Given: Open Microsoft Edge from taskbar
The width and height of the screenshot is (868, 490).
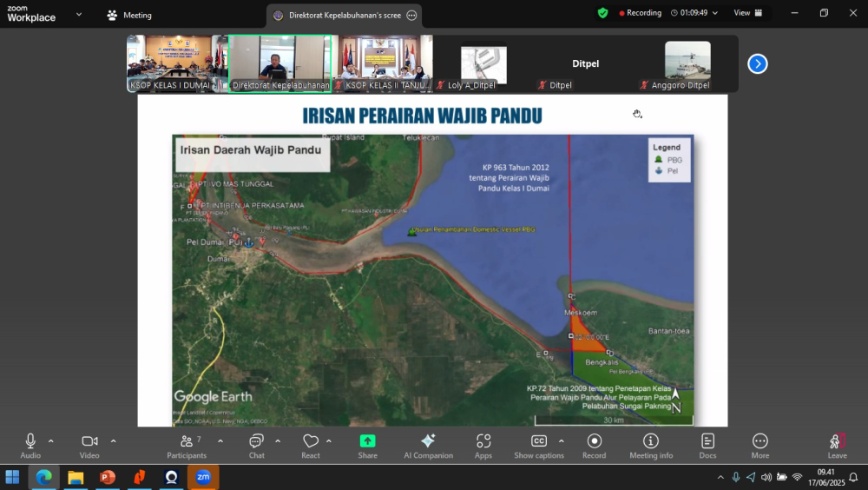Looking at the screenshot, I should pos(43,477).
